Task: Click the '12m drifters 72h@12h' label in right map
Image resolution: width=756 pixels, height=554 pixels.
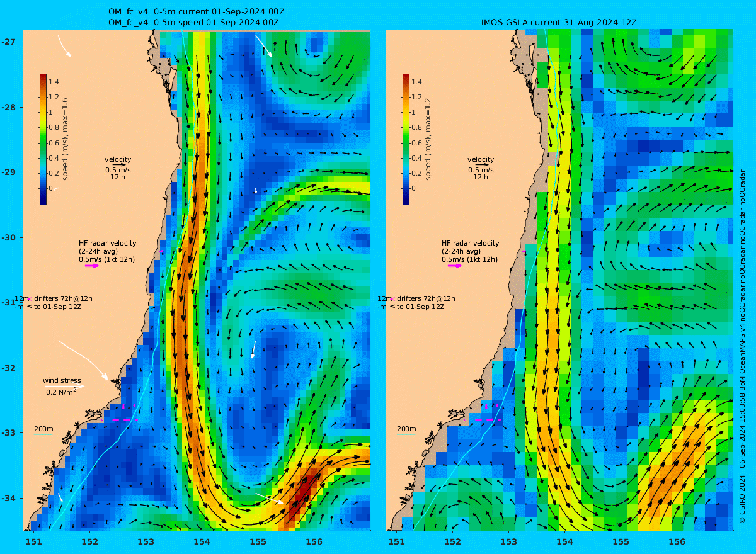Action: coord(416,298)
